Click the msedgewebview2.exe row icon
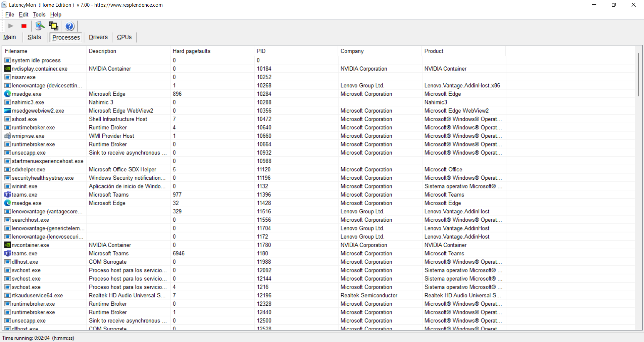This screenshot has height=342, width=644. coord(7,111)
